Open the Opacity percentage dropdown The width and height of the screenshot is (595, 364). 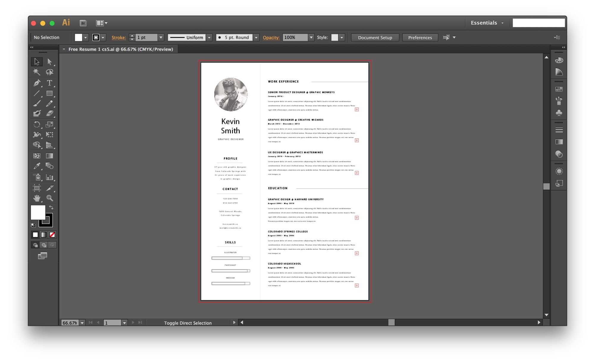[x=311, y=37]
